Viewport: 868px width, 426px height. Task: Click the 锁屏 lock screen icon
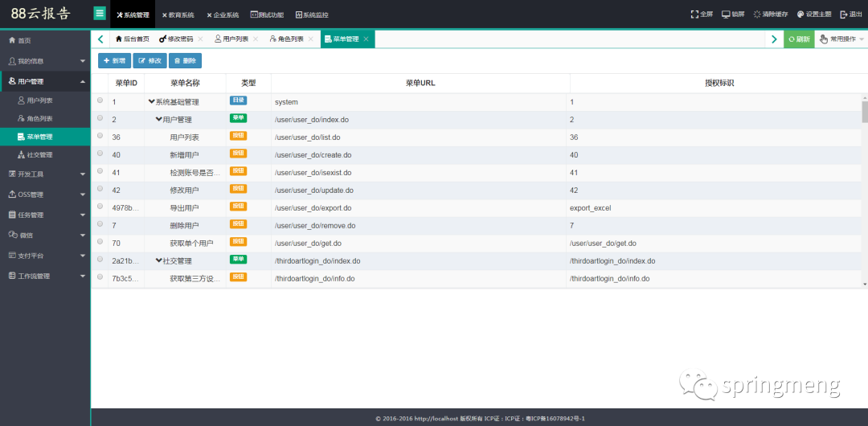(726, 14)
